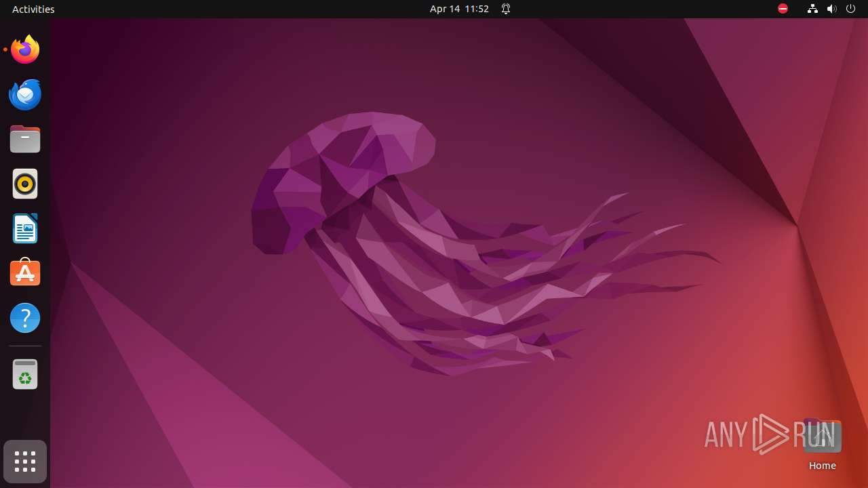Click the wired network status icon

tap(812, 9)
